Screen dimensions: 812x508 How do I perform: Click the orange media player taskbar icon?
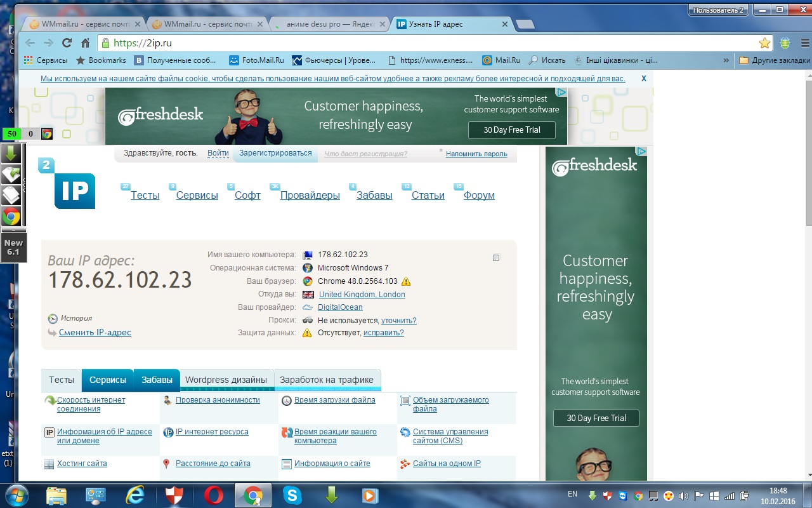[x=369, y=495]
